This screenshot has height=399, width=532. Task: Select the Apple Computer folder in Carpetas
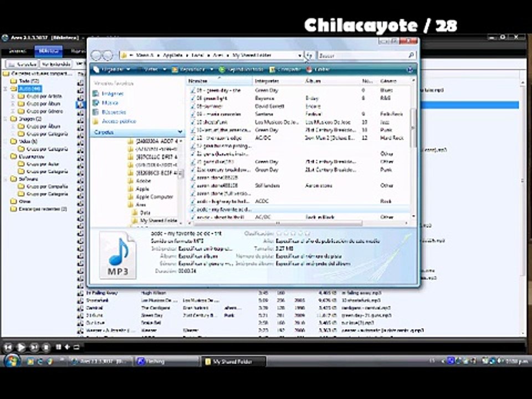(x=150, y=197)
